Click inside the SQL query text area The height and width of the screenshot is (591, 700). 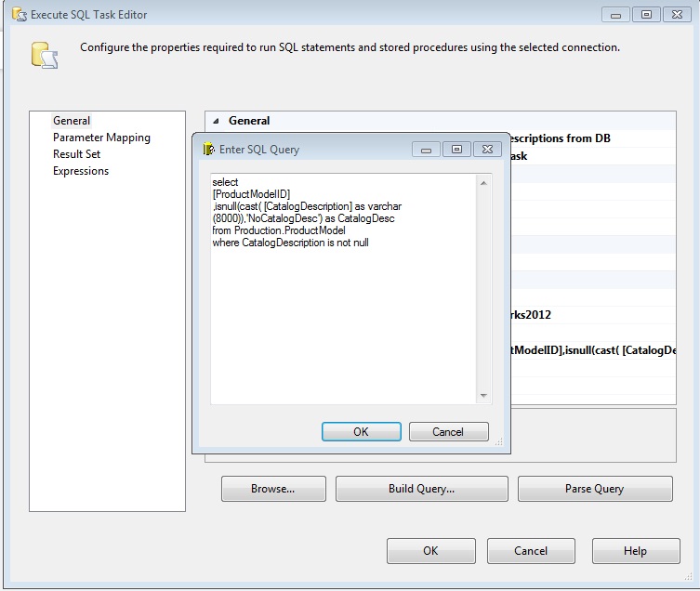click(x=344, y=316)
